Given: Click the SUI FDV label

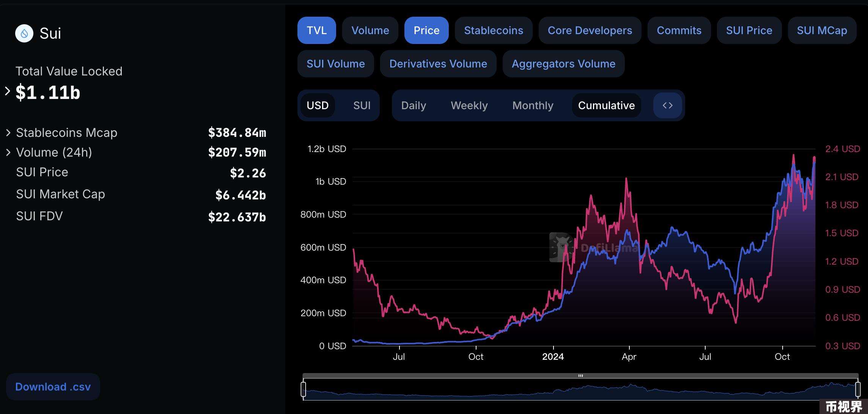Looking at the screenshot, I should [x=39, y=216].
